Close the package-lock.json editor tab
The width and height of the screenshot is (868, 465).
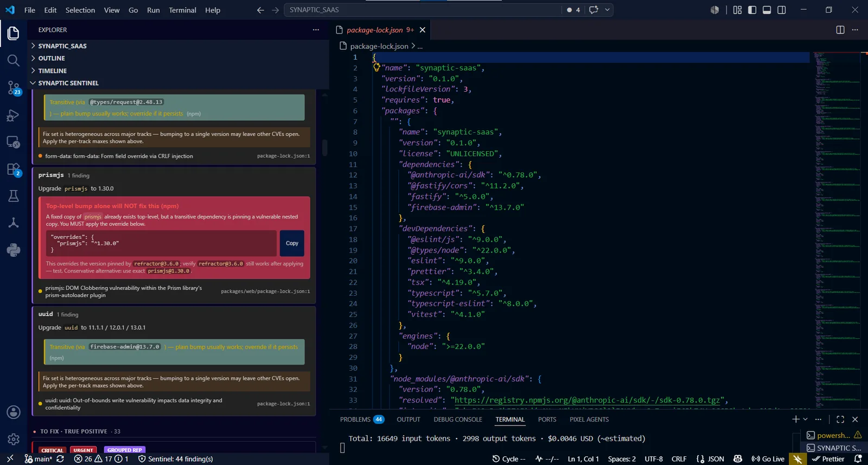click(423, 30)
